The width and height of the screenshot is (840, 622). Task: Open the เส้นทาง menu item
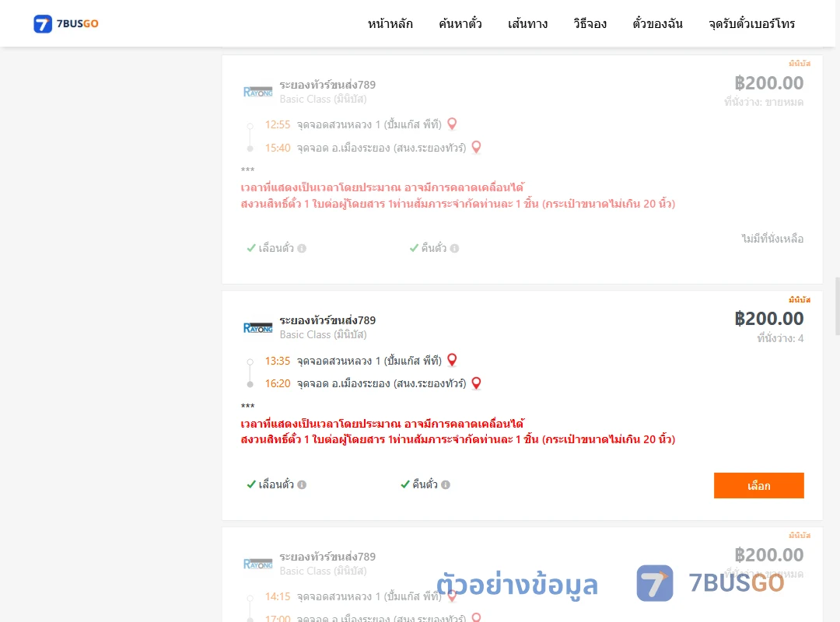click(x=527, y=23)
